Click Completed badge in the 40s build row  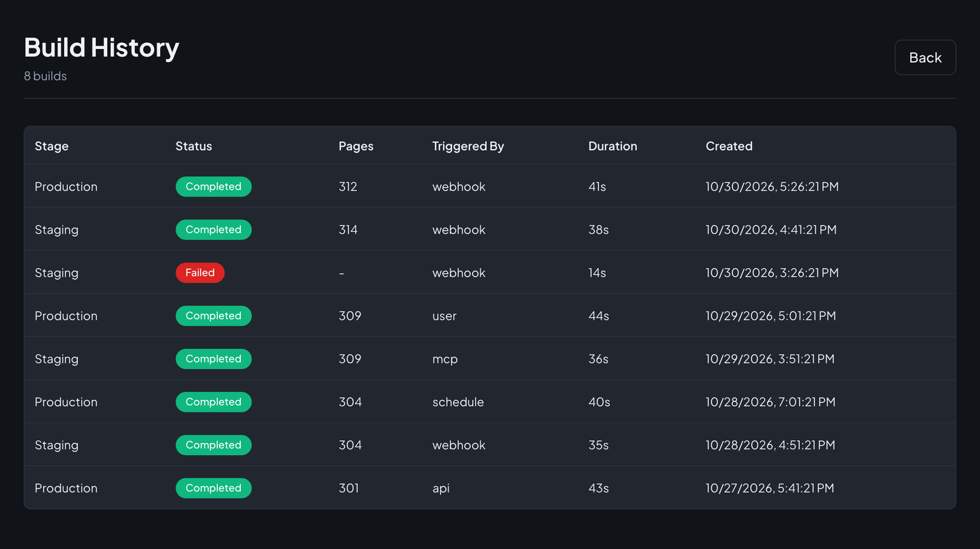click(x=214, y=402)
